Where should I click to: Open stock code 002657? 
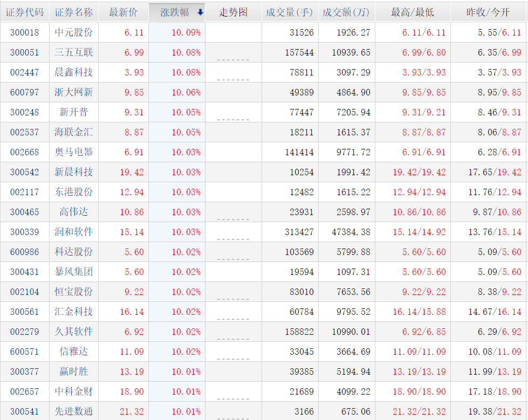(x=25, y=392)
